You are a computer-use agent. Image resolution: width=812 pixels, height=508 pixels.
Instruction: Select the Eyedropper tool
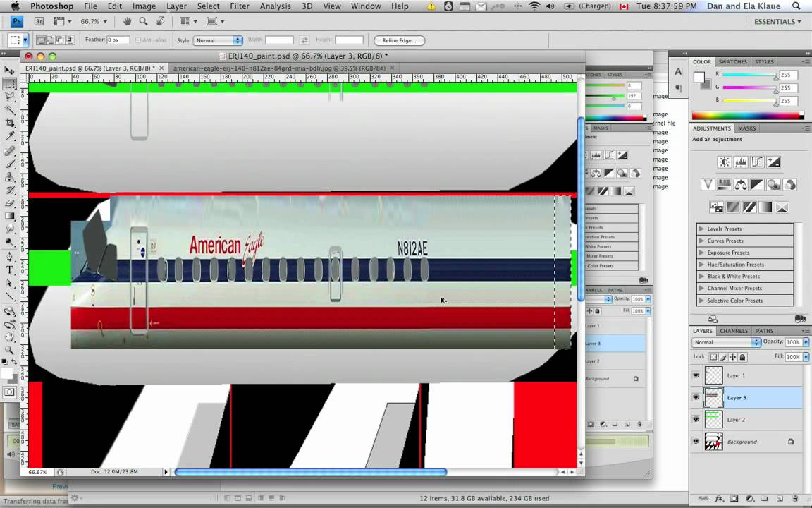(x=10, y=135)
